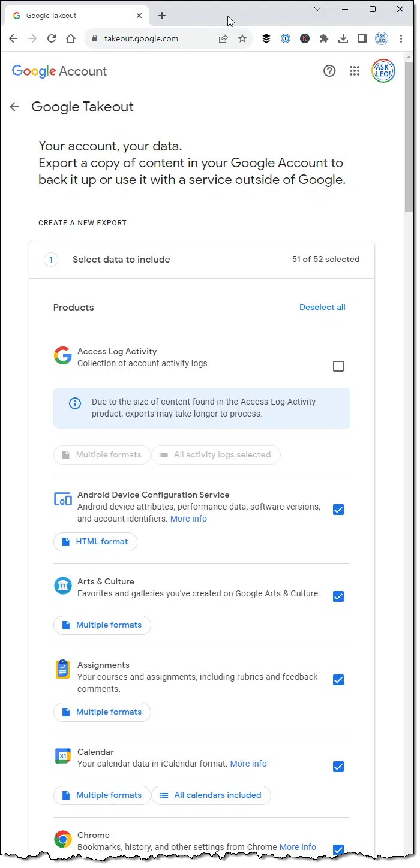Image resolution: width=420 pixels, height=868 pixels.
Task: Open the Ask Leo Google Account avatar
Action: (383, 71)
